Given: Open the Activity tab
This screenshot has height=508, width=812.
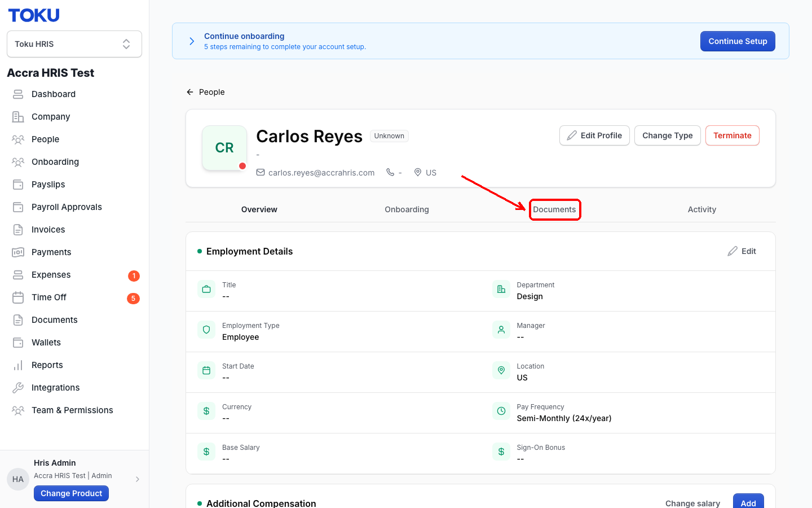Looking at the screenshot, I should (702, 209).
